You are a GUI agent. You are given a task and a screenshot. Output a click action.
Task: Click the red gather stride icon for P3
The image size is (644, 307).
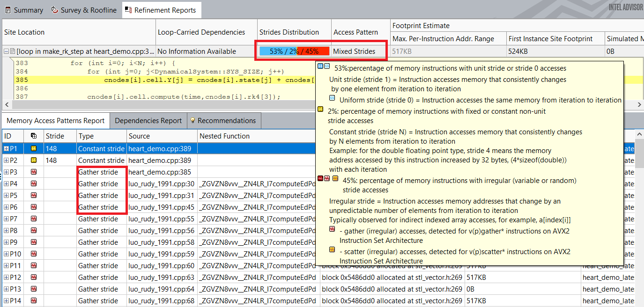tap(33, 172)
